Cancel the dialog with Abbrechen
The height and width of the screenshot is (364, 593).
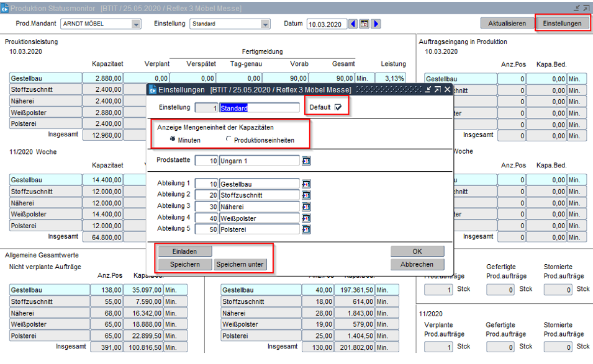(x=417, y=265)
